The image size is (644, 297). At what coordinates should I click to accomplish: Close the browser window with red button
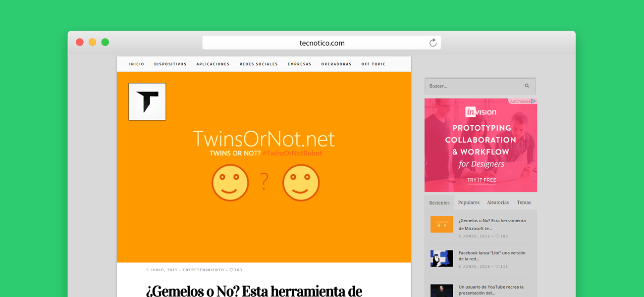(80, 42)
